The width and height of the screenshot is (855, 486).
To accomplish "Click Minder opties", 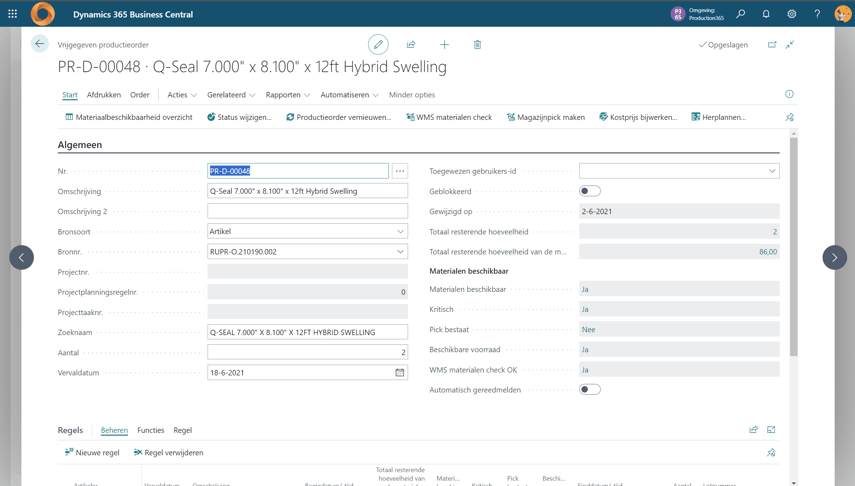I will [412, 95].
